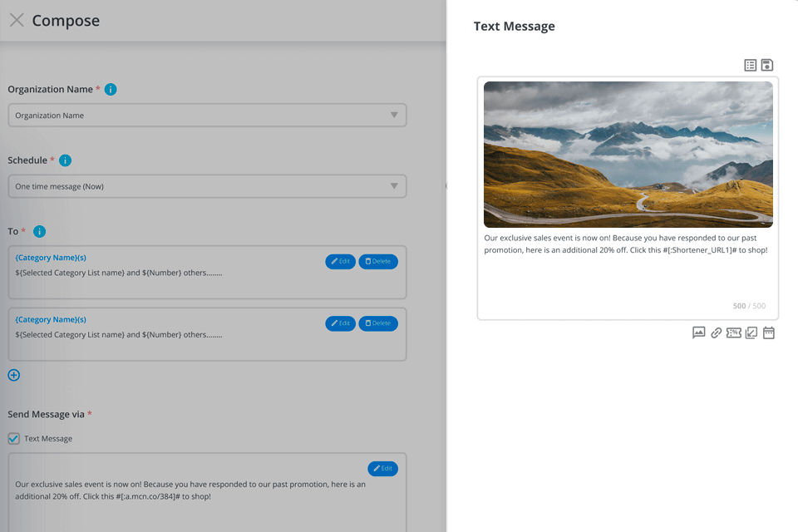Edit the text message preview in Compose
This screenshot has width=798, height=532.
(x=382, y=469)
